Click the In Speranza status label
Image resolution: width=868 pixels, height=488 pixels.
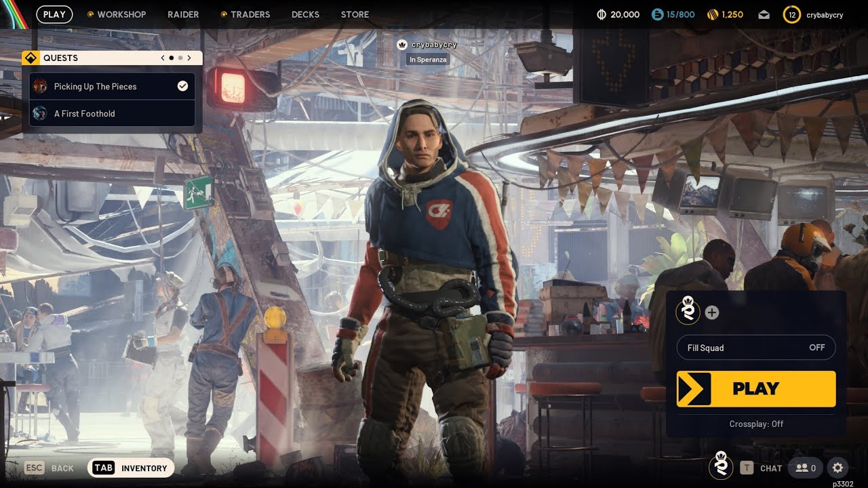[x=427, y=60]
